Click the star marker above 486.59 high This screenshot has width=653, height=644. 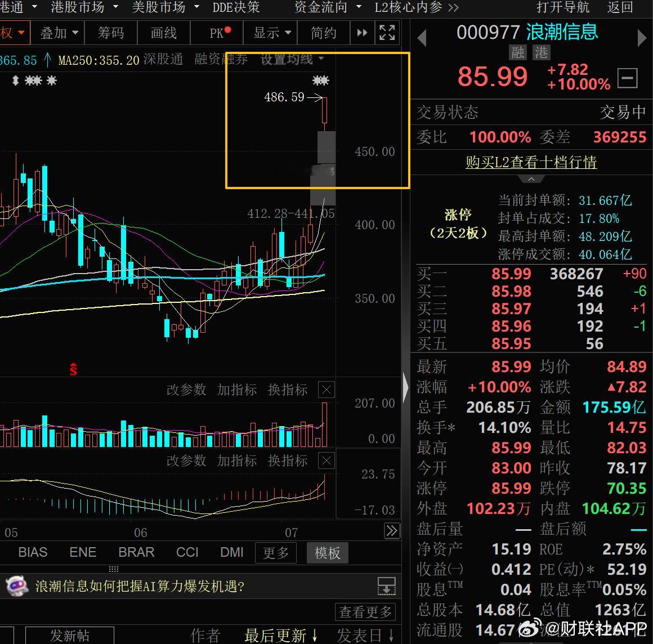[x=320, y=80]
